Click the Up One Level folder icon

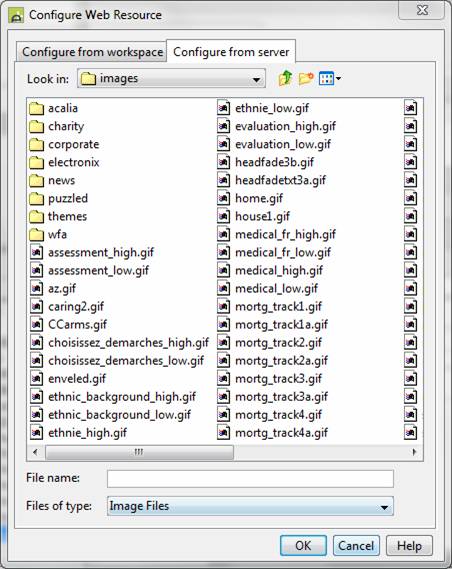[285, 78]
